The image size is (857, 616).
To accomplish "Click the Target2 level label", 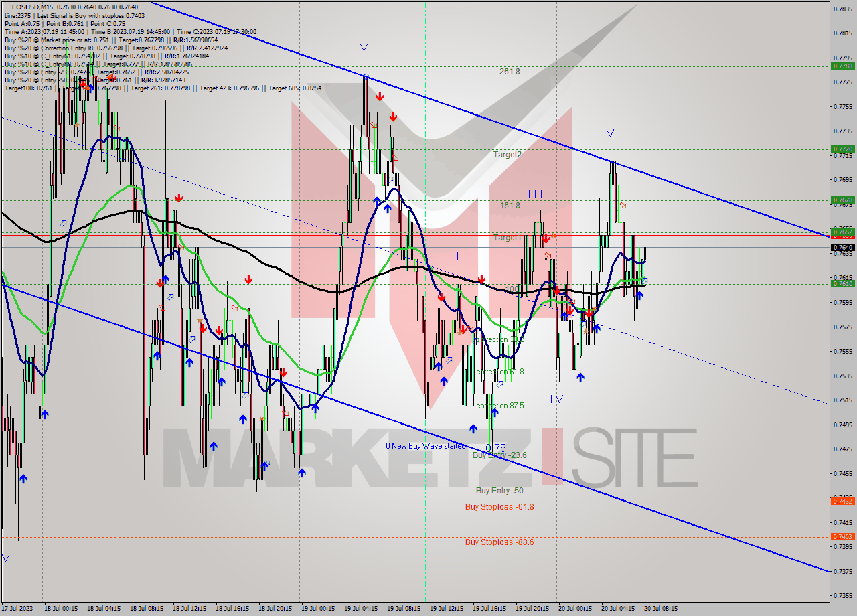I will (x=508, y=154).
